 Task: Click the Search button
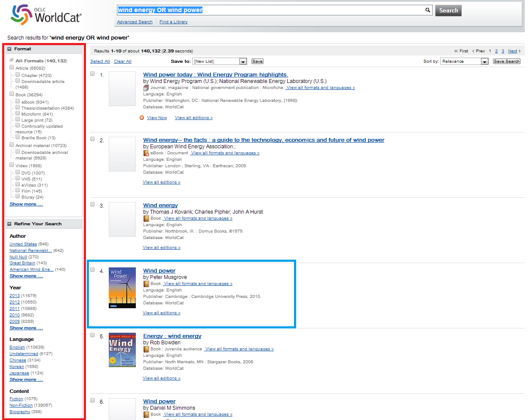pyautogui.click(x=448, y=10)
